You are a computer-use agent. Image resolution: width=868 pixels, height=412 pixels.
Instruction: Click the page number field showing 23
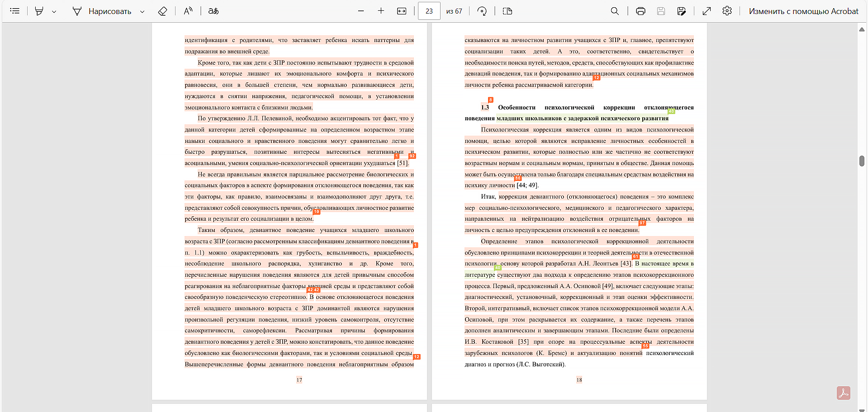(429, 11)
